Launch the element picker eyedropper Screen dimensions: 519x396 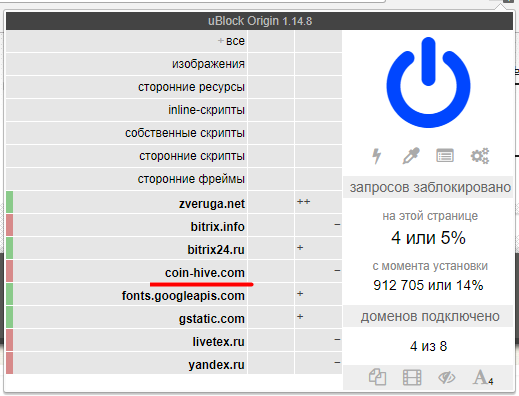point(411,156)
